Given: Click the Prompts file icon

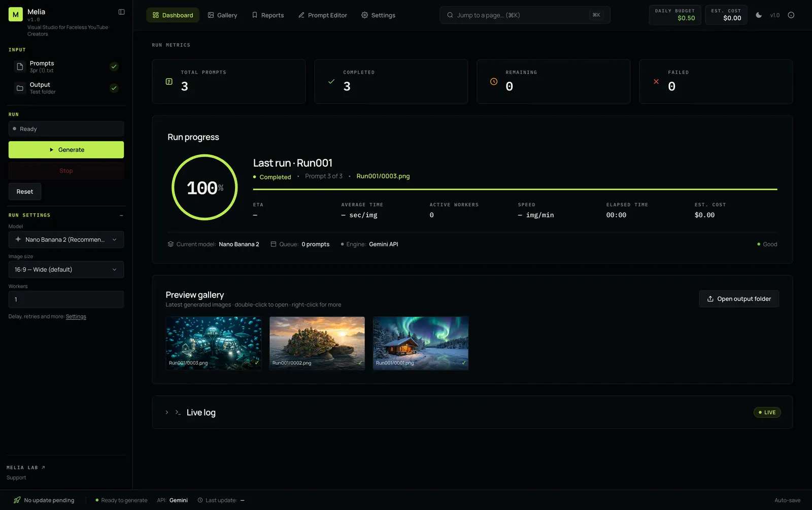Looking at the screenshot, I should (20, 67).
